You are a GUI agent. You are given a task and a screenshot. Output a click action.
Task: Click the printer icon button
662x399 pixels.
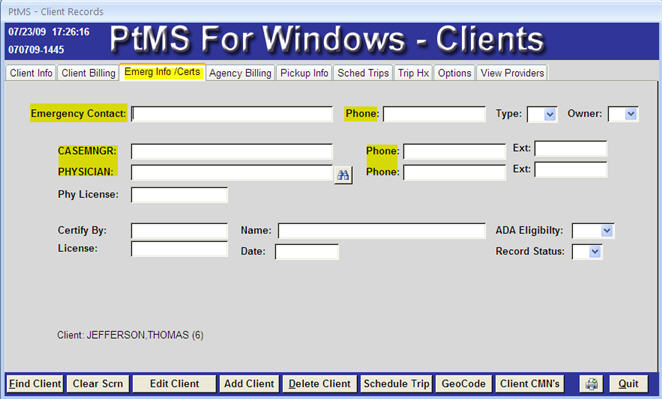[x=591, y=383]
